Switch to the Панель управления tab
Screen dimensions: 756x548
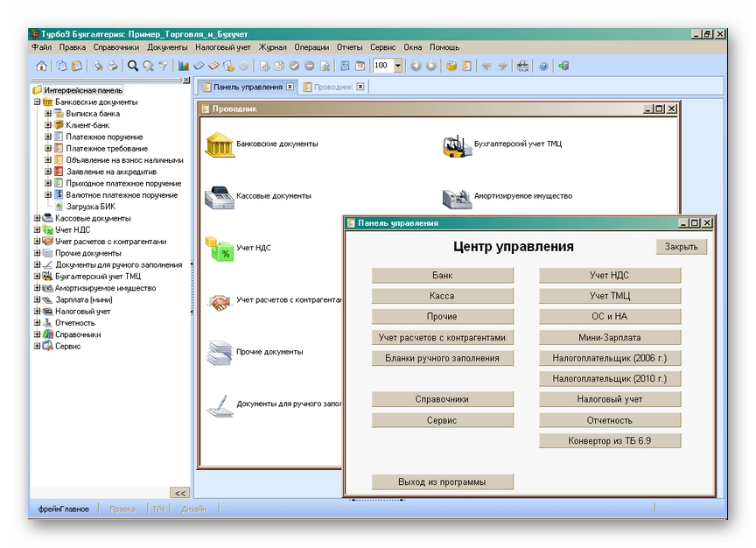point(248,87)
